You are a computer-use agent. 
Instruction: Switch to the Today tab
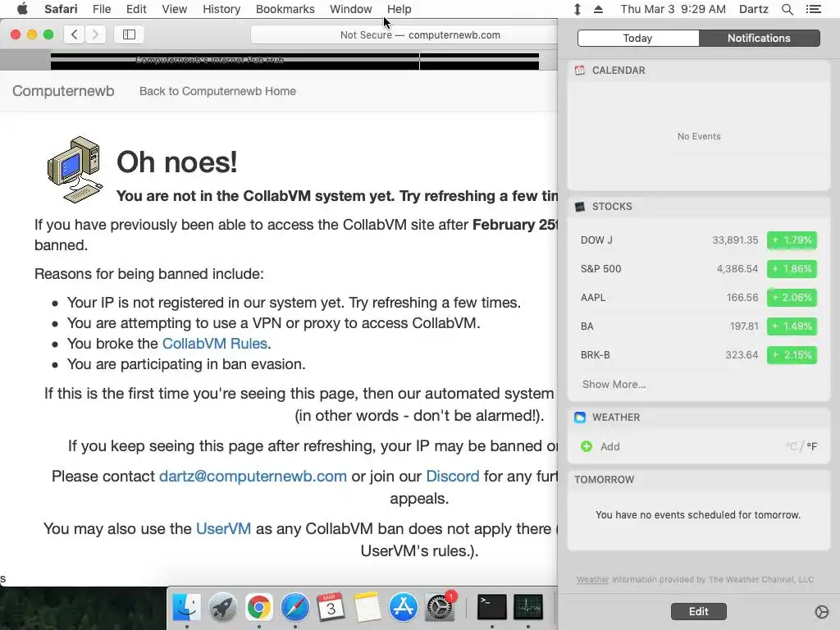pos(638,38)
